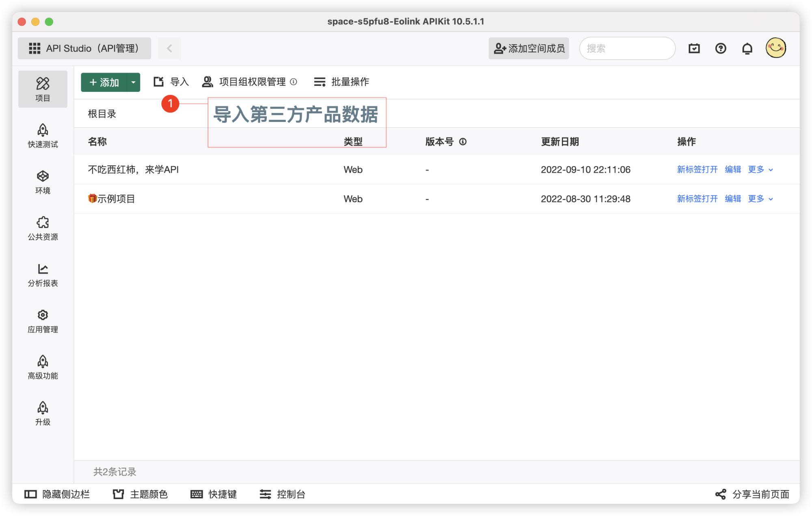The height and width of the screenshot is (516, 812).
Task: Open API Studio product switcher menu
Action: (84, 48)
